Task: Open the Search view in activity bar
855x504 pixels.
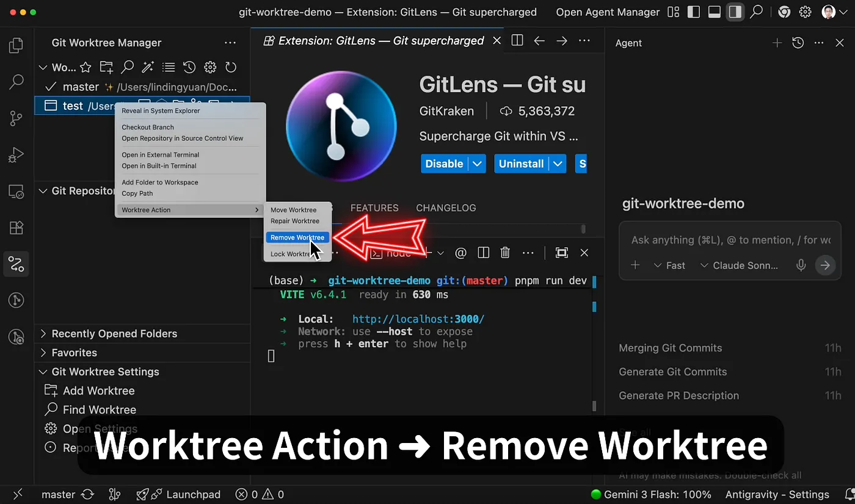Action: point(16,82)
